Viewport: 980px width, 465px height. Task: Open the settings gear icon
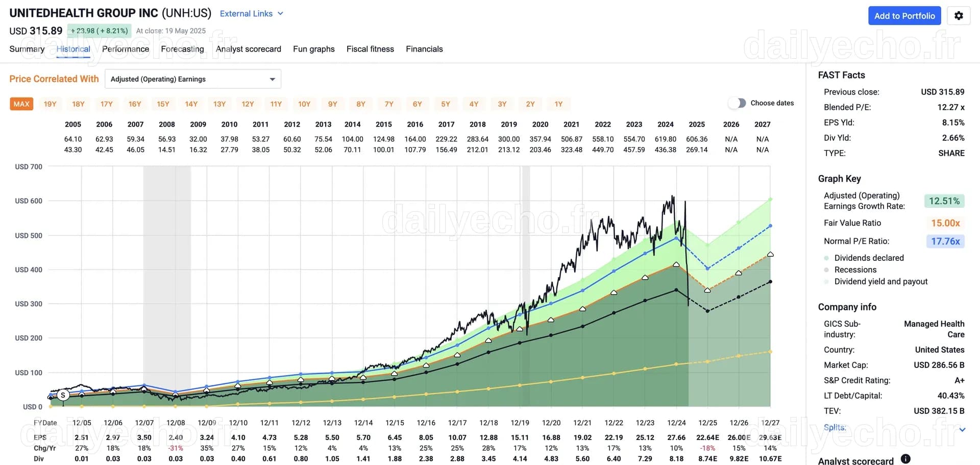click(x=959, y=16)
